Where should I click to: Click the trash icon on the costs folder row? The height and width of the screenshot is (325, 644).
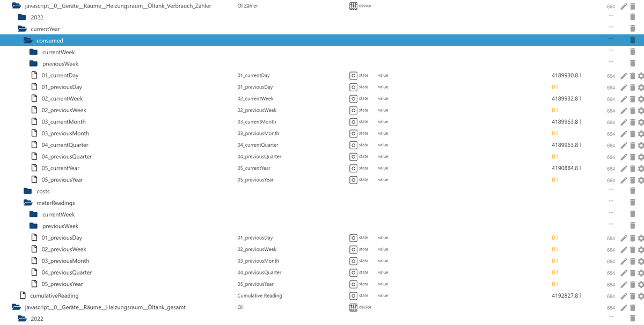632,192
